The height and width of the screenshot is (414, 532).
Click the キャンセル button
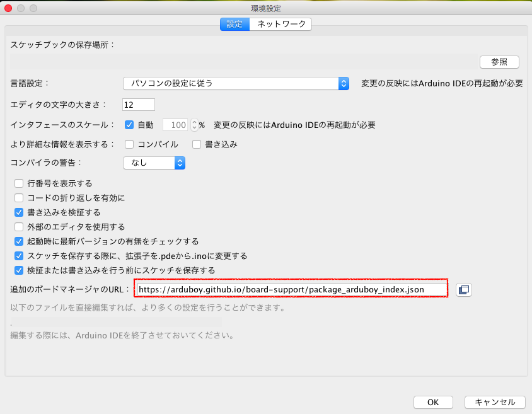click(495, 402)
